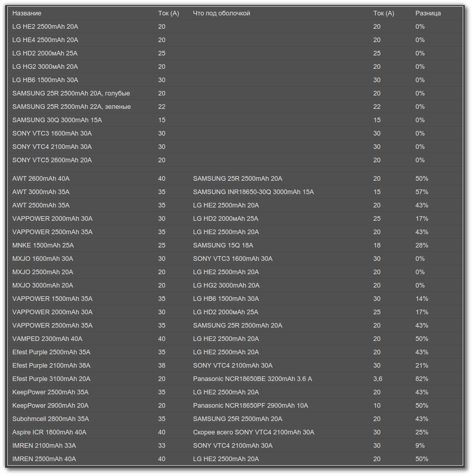Select 'VAMPED 2300mAh 40A'
The image size is (473, 476).
point(47,339)
